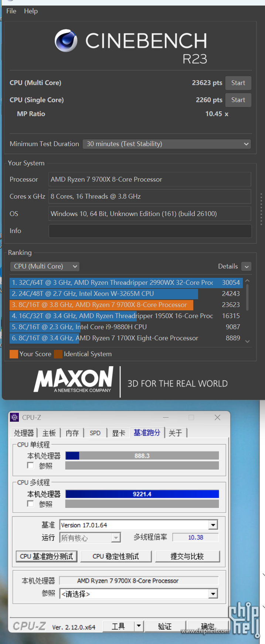Switch to the 关于 tab in CPU-Z
265x644 pixels.
(x=176, y=433)
